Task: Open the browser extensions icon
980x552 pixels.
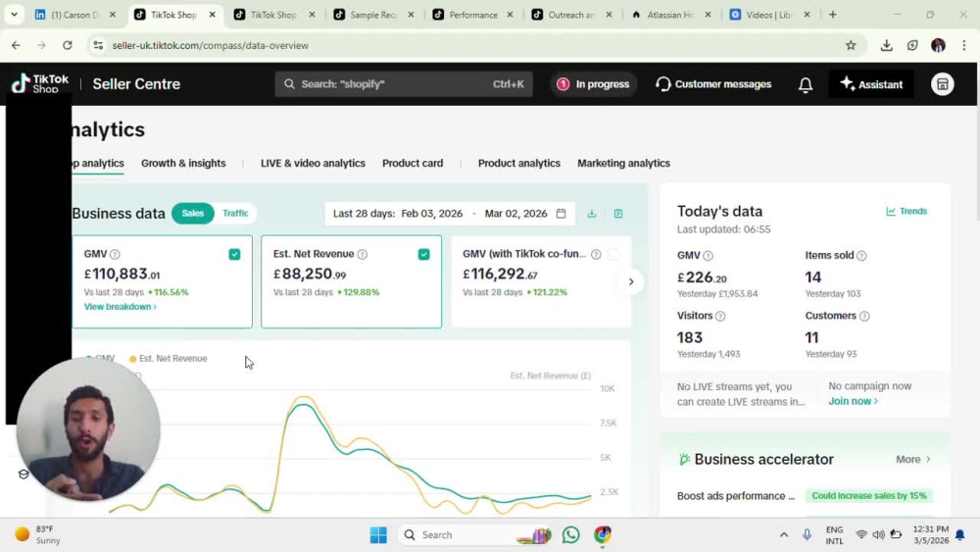Action: pos(912,45)
